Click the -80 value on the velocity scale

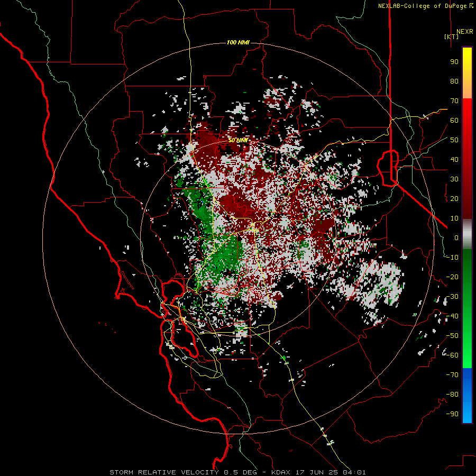click(452, 395)
